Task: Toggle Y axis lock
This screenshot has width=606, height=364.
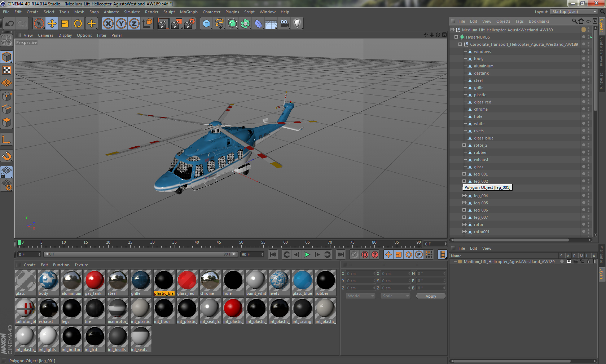Action: click(121, 24)
